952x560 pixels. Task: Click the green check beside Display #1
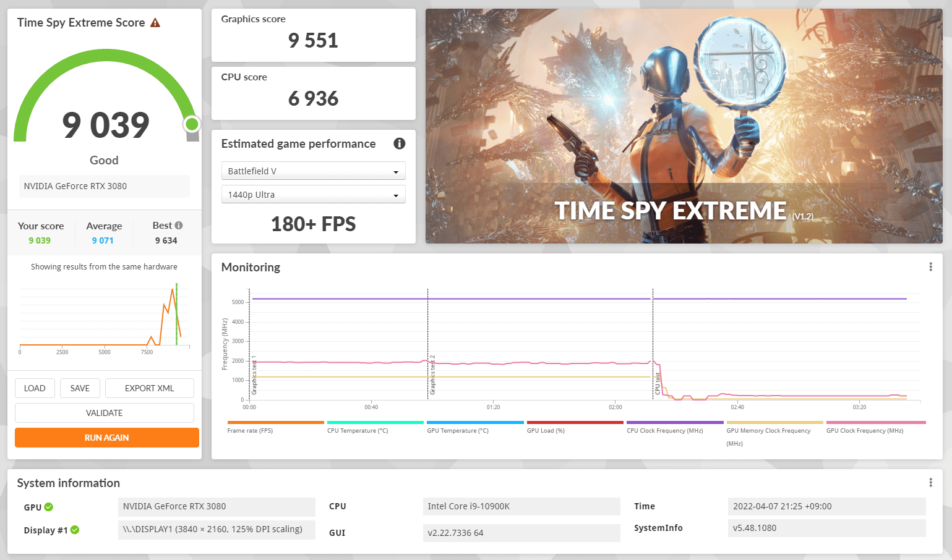click(x=75, y=530)
